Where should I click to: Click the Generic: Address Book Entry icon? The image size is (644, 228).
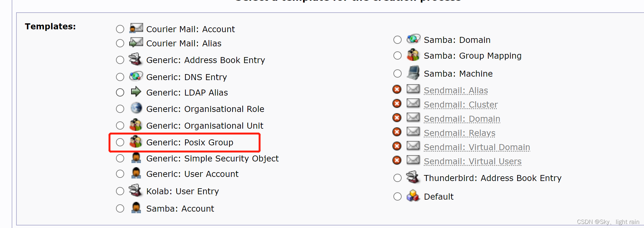136,59
